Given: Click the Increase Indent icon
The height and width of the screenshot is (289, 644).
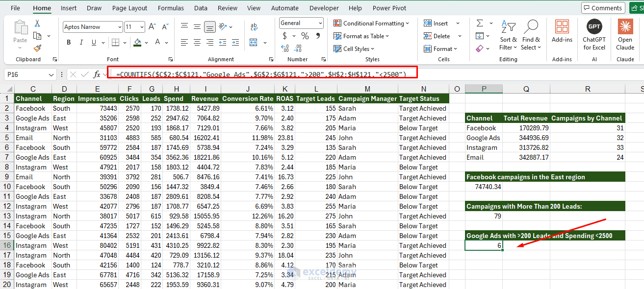Looking at the screenshot, I should coord(236,43).
